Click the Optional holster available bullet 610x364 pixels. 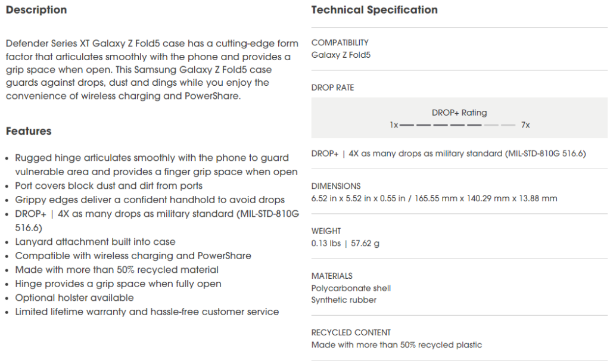pyautogui.click(x=74, y=298)
